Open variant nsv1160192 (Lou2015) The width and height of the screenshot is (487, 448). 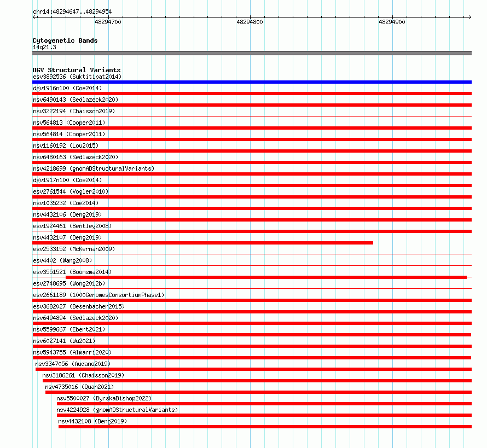pyautogui.click(x=66, y=146)
